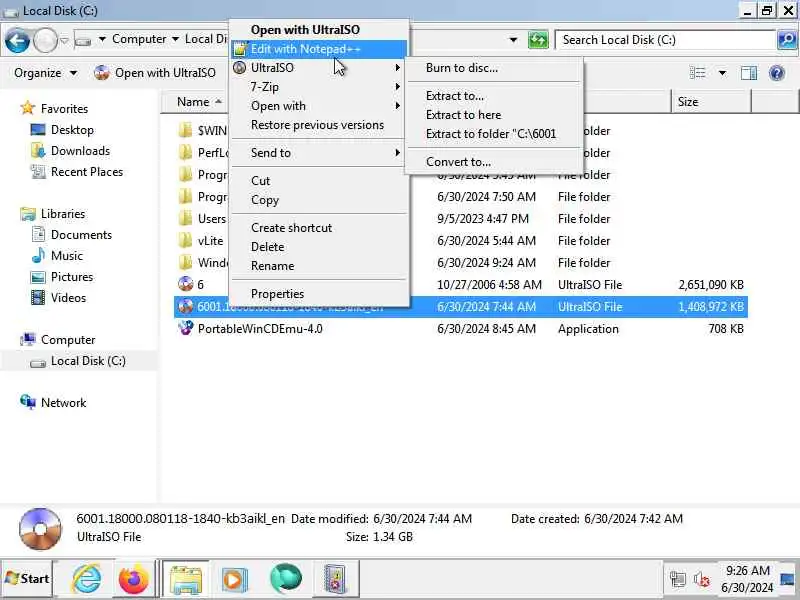Open the recent pages dropdown arrow
800x600 pixels.
[x=64, y=40]
